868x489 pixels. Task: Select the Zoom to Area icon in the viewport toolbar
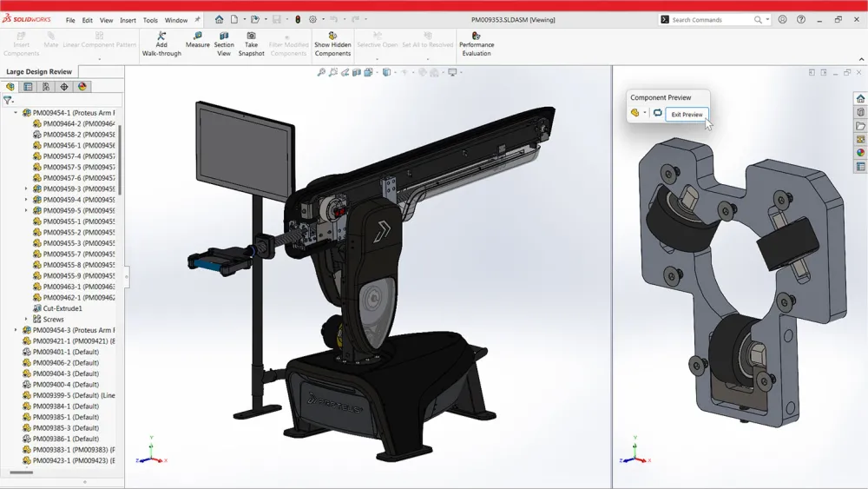coord(332,72)
